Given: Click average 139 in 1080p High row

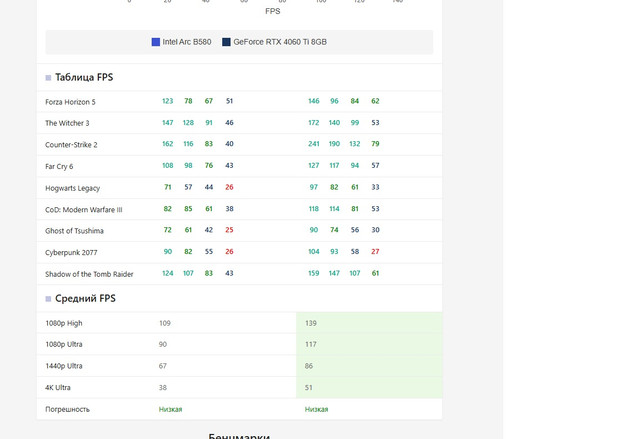Looking at the screenshot, I should [x=311, y=323].
